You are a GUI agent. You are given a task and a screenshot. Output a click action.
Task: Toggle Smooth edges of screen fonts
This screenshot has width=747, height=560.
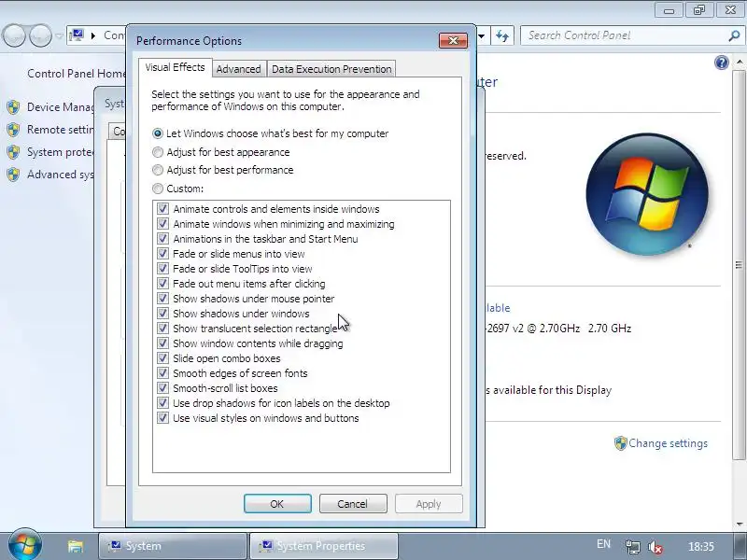click(x=162, y=372)
